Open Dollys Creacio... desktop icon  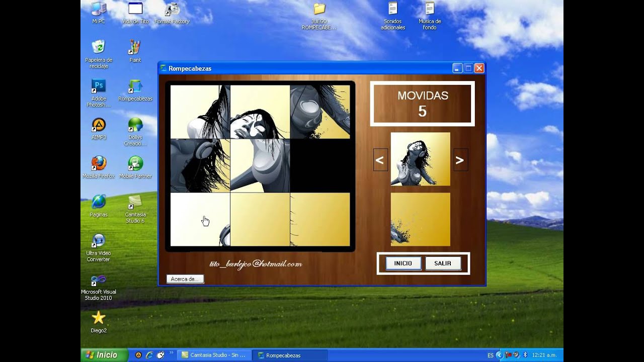pyautogui.click(x=135, y=131)
